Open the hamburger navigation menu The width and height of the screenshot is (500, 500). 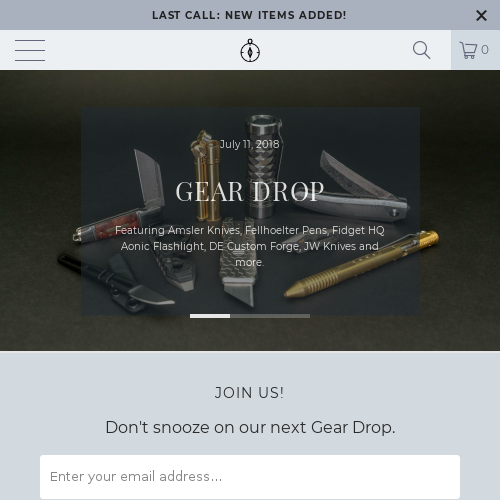tap(30, 50)
